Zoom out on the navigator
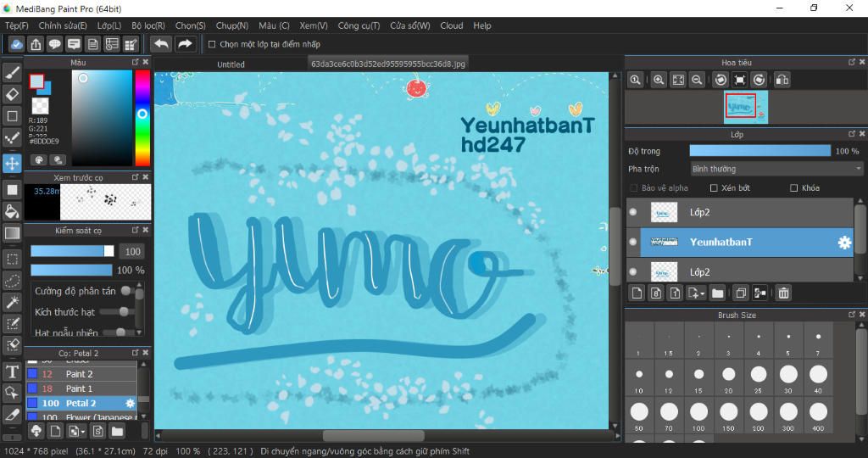Image resolution: width=868 pixels, height=458 pixels. point(697,80)
